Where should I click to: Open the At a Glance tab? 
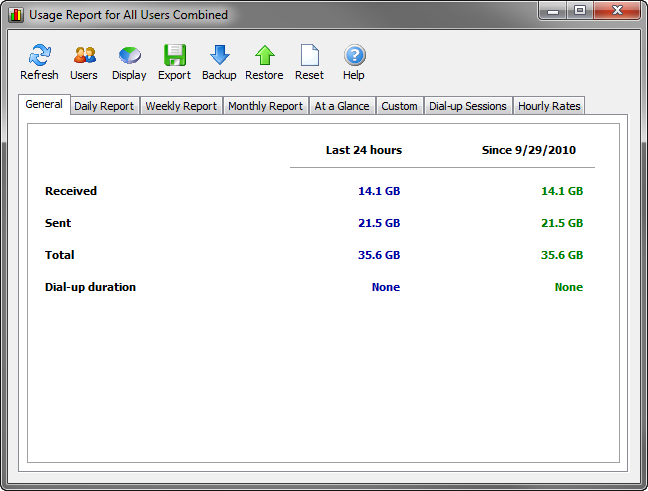(342, 106)
